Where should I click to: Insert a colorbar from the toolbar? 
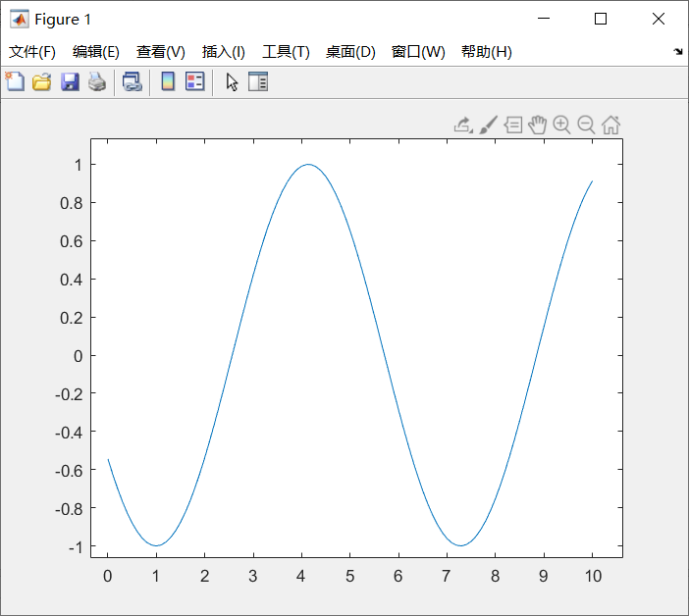[x=168, y=81]
